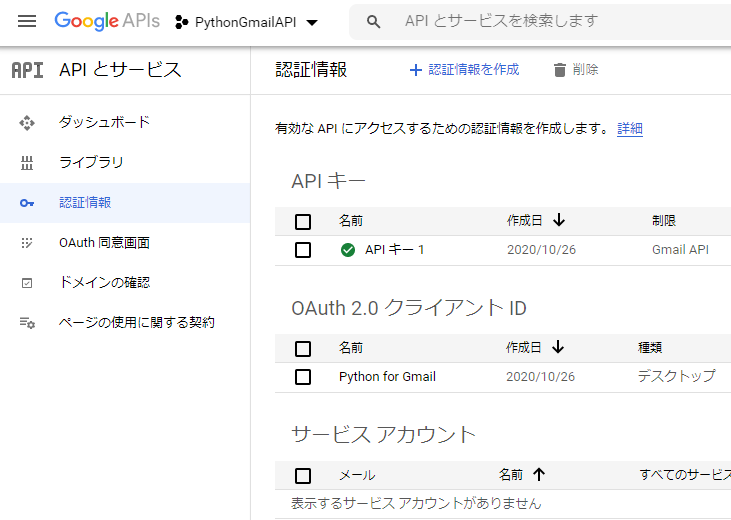Click the project hexagon icon beside PythonGmailAPI
731x520 pixels.
(181, 22)
